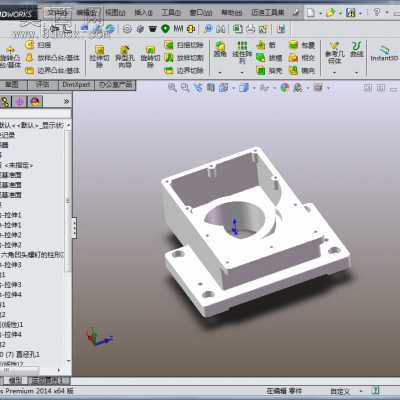
Task: Select the 拔模 draft tool
Action: 269,58
